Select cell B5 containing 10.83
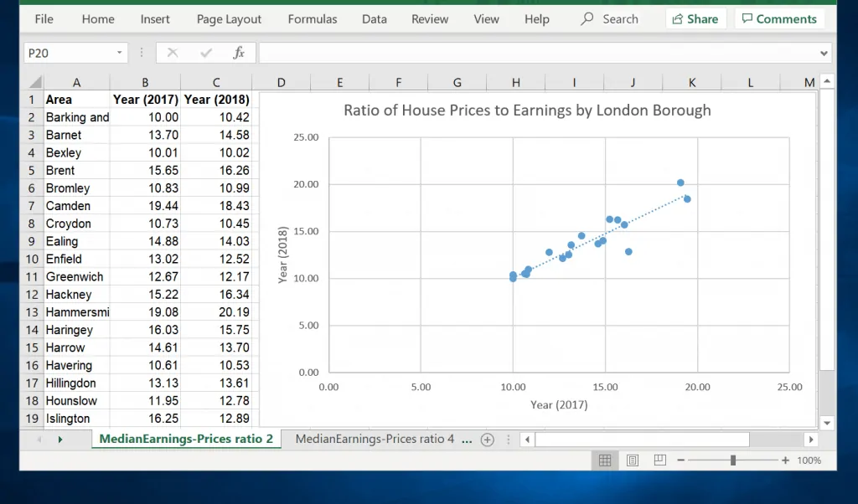This screenshot has width=858, height=504. tap(145, 188)
